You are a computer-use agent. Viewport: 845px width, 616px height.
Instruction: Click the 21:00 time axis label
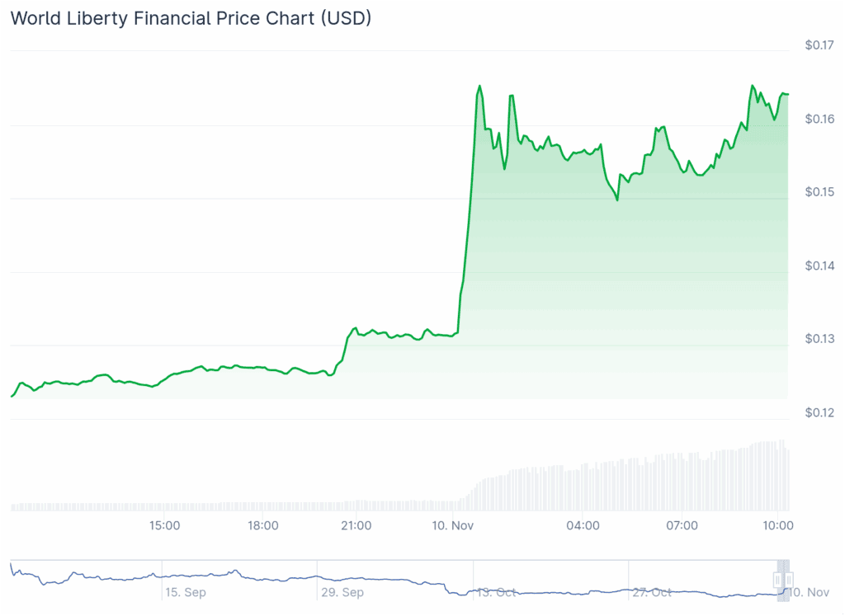tap(356, 525)
